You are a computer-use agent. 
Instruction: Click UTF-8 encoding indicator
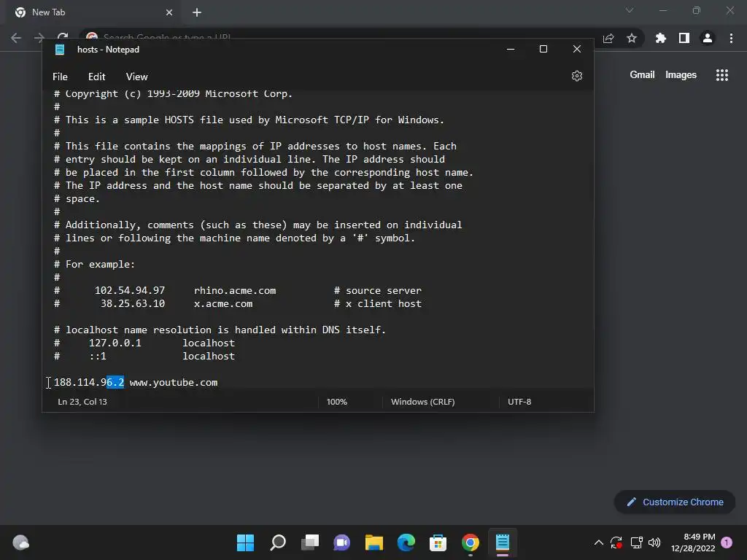pos(519,402)
